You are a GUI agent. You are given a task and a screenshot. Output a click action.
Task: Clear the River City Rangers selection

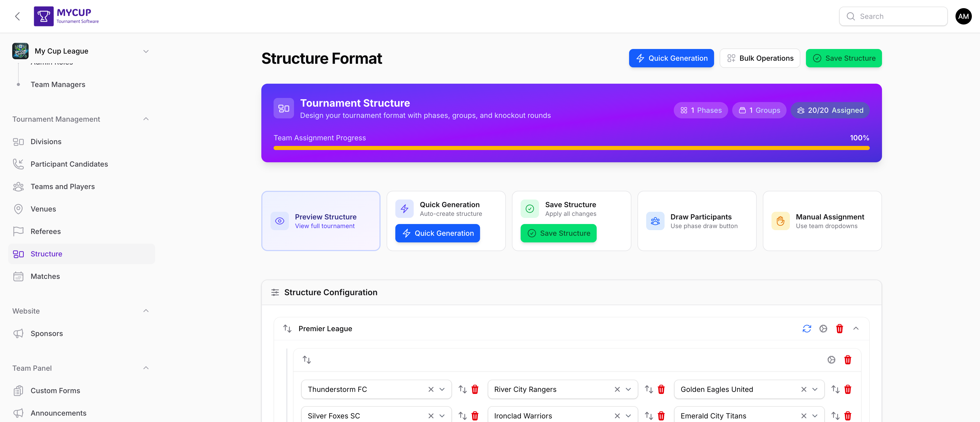click(x=617, y=389)
